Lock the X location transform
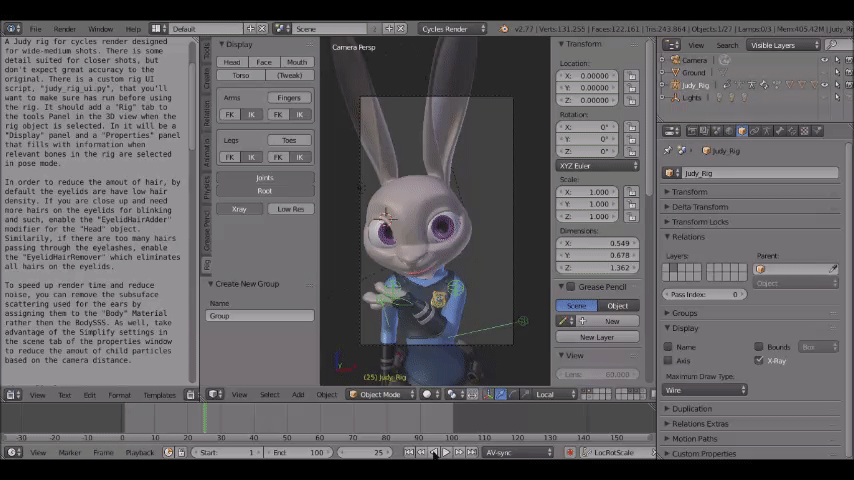 [x=631, y=76]
